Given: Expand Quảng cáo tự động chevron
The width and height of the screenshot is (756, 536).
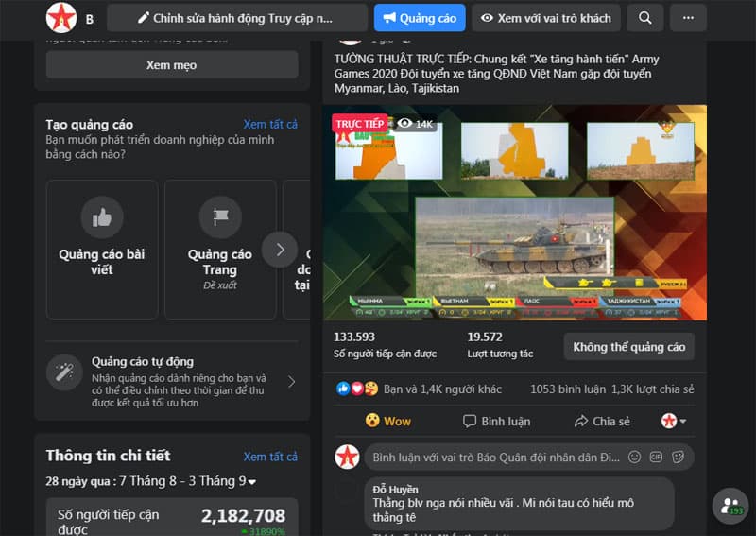Looking at the screenshot, I should [x=291, y=382].
